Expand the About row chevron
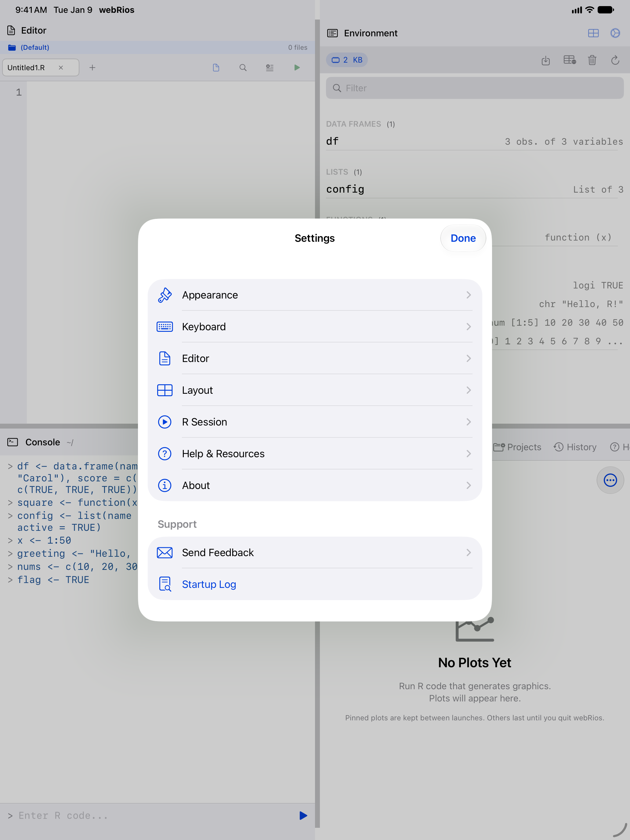 point(468,485)
